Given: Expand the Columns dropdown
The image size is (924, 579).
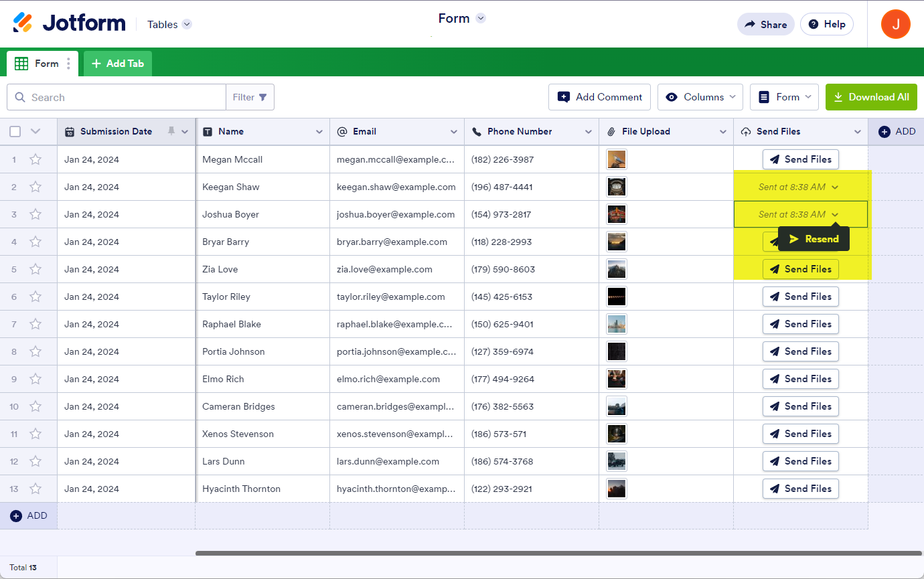Looking at the screenshot, I should pos(700,97).
